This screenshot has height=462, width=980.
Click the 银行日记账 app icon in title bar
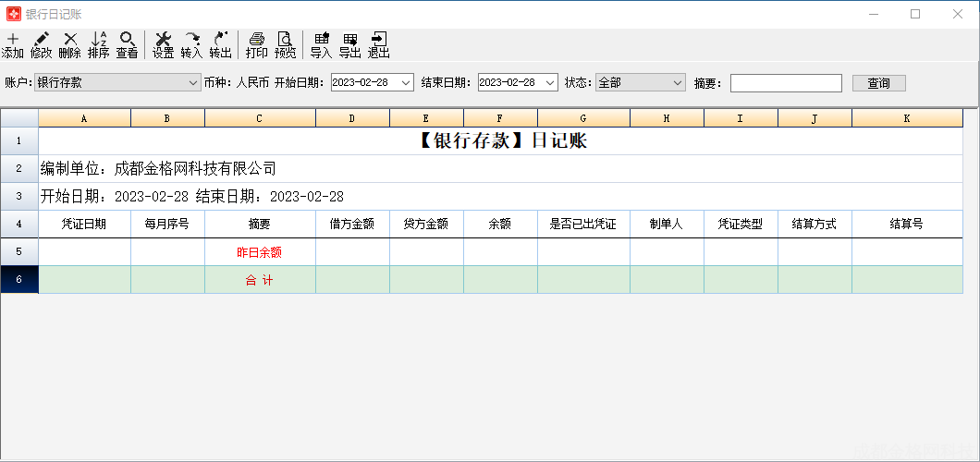[13, 14]
